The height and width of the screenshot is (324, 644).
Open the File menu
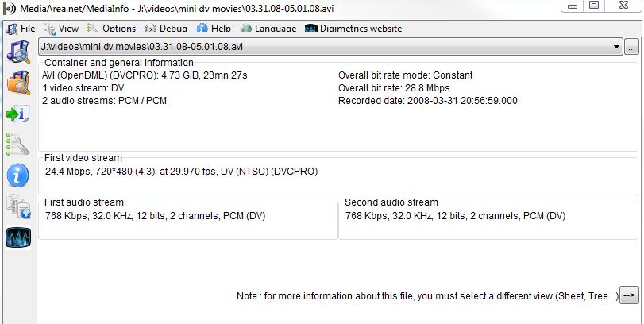click(21, 29)
